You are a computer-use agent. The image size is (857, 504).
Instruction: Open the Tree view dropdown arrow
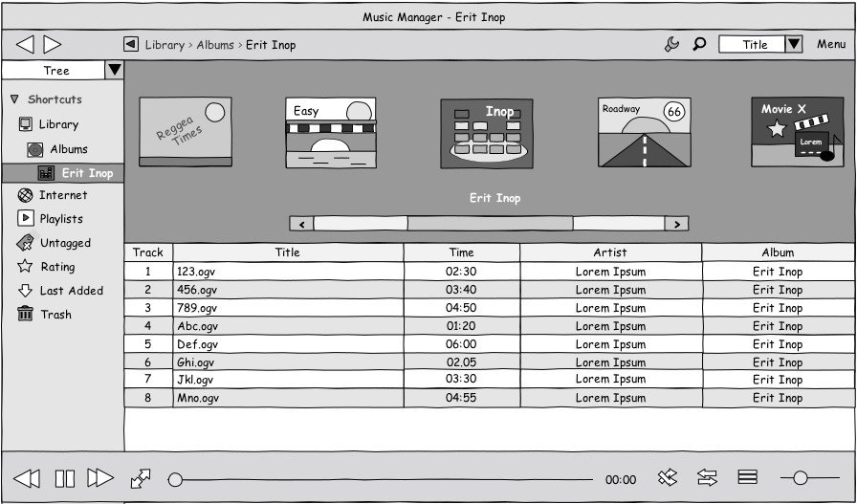pyautogui.click(x=114, y=70)
